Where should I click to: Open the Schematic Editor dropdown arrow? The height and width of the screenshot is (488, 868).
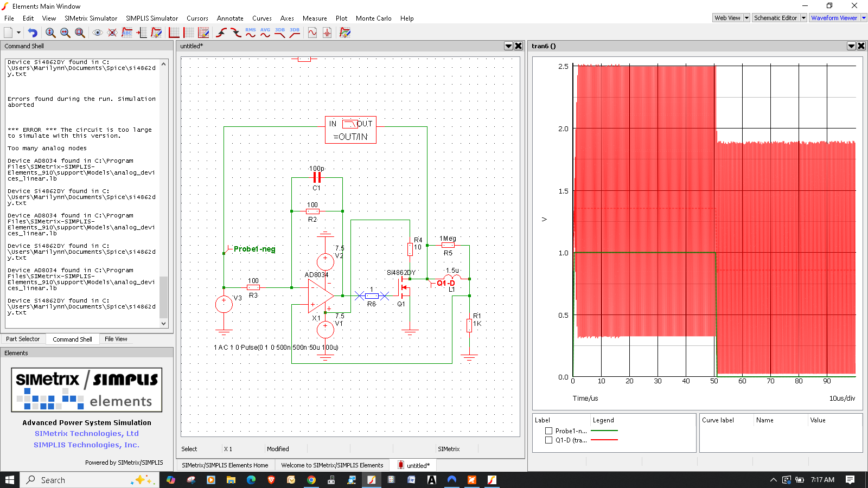click(x=803, y=18)
